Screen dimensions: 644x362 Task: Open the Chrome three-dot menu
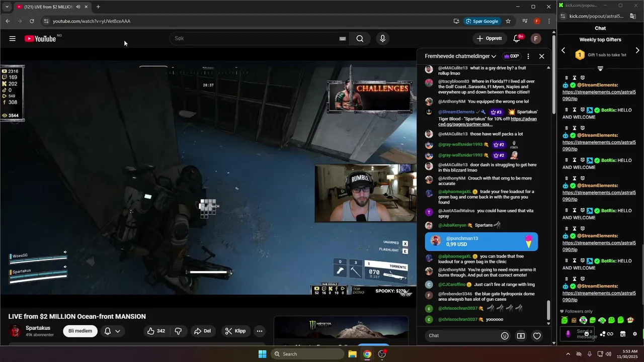(549, 21)
